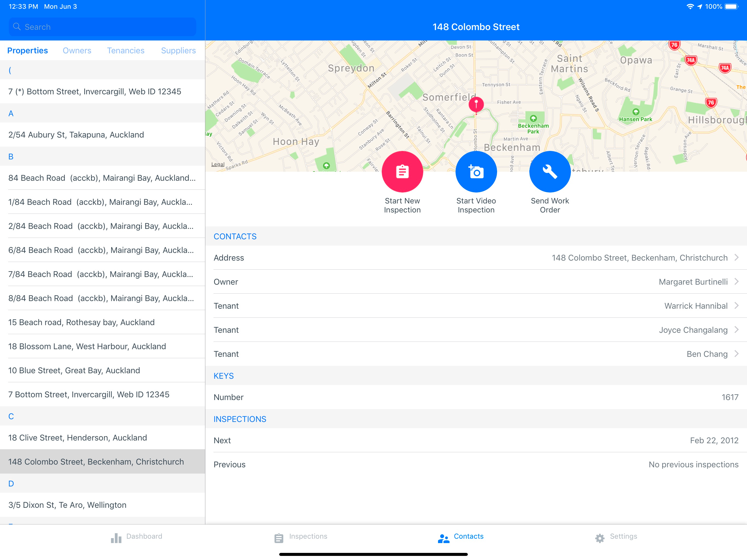Select 10 Blue Street, Great Bay property

click(102, 370)
